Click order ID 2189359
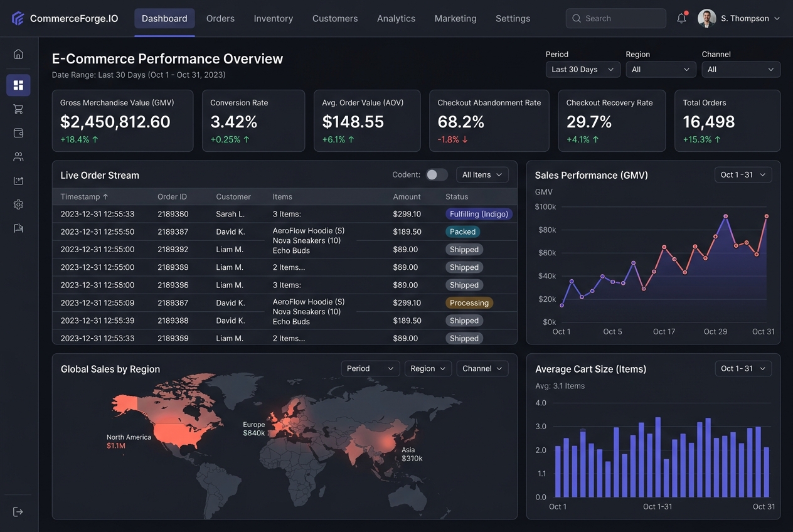Screen dimensions: 793x532 pos(173,338)
